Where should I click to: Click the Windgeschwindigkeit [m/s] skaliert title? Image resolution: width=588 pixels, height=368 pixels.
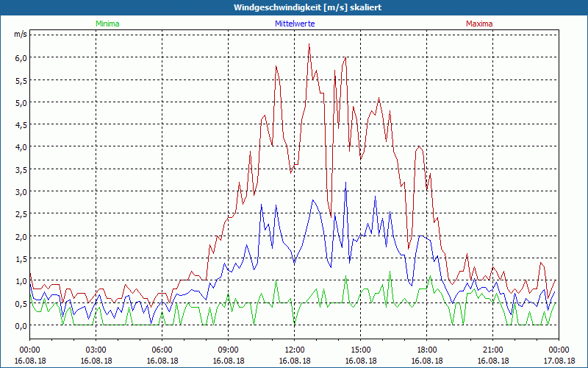(307, 7)
